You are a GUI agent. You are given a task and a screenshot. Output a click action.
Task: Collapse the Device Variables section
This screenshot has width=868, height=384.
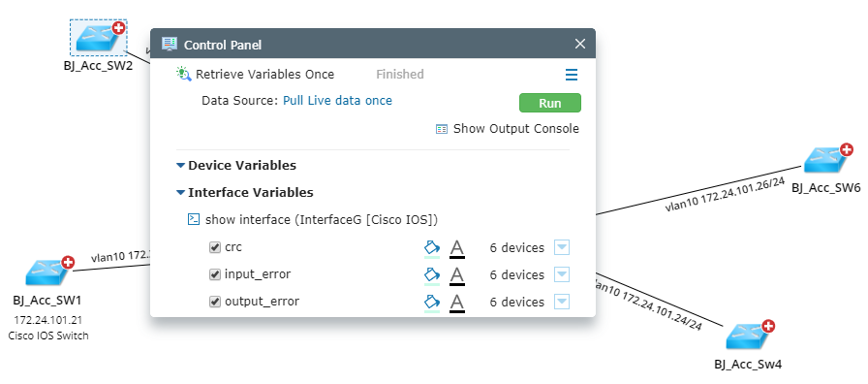180,165
